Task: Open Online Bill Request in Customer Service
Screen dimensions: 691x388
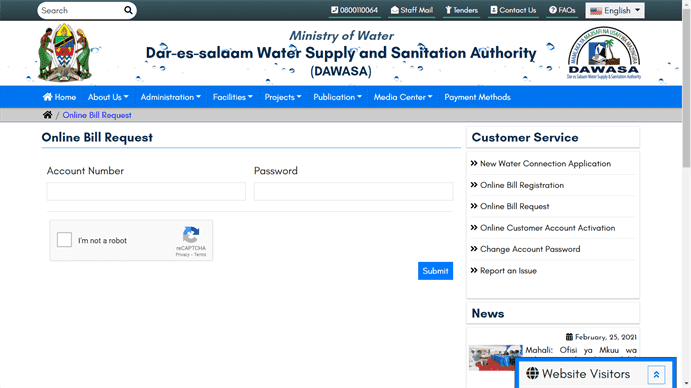Action: [x=514, y=206]
